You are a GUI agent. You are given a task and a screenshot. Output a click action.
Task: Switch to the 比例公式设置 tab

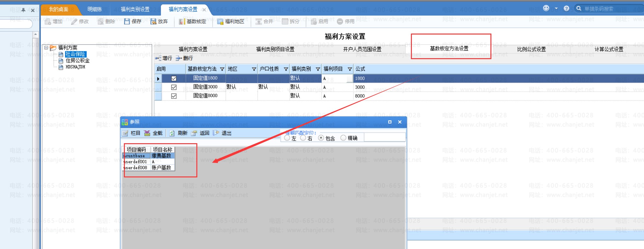531,49
